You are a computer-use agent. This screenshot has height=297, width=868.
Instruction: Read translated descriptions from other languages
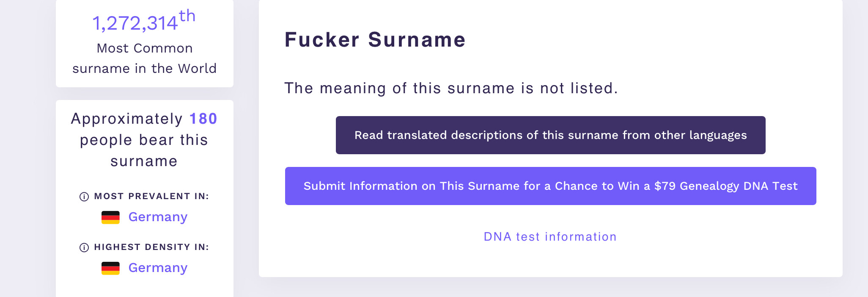pos(550,135)
